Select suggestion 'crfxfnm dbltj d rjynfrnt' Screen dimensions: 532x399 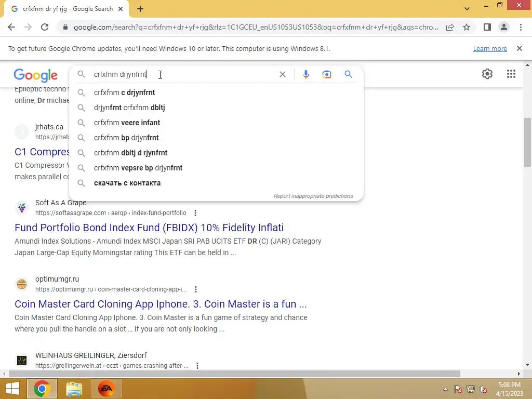[216, 153]
